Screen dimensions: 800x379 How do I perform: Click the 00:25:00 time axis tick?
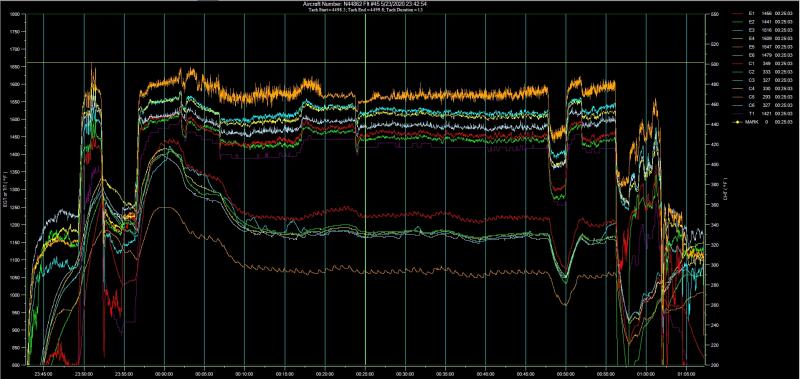tap(365, 373)
